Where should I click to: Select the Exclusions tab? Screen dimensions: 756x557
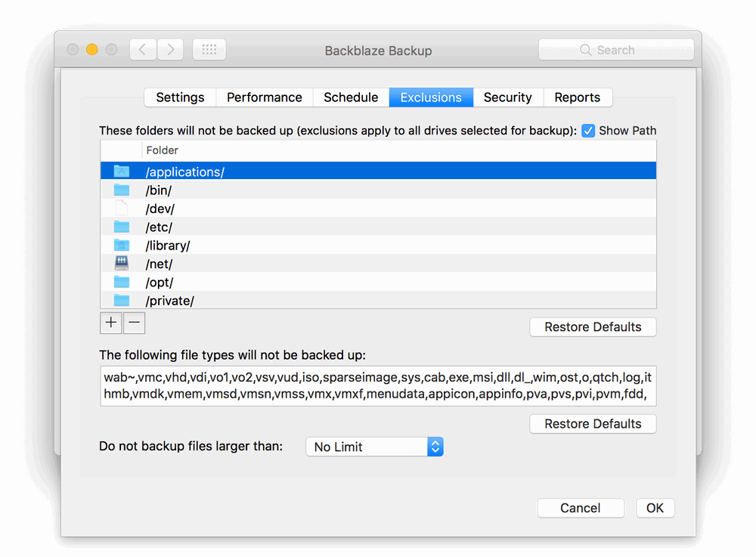431,97
